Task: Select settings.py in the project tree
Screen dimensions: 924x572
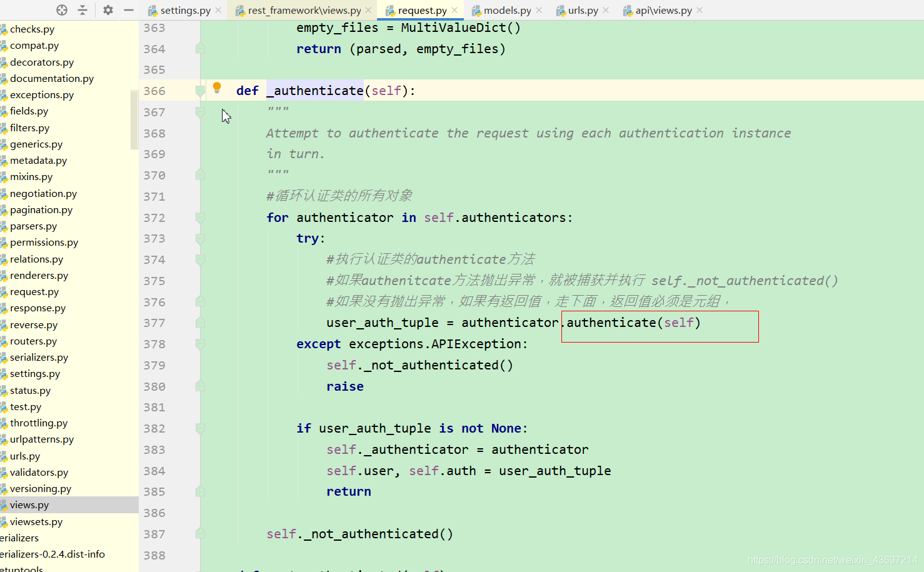Action: tap(35, 374)
